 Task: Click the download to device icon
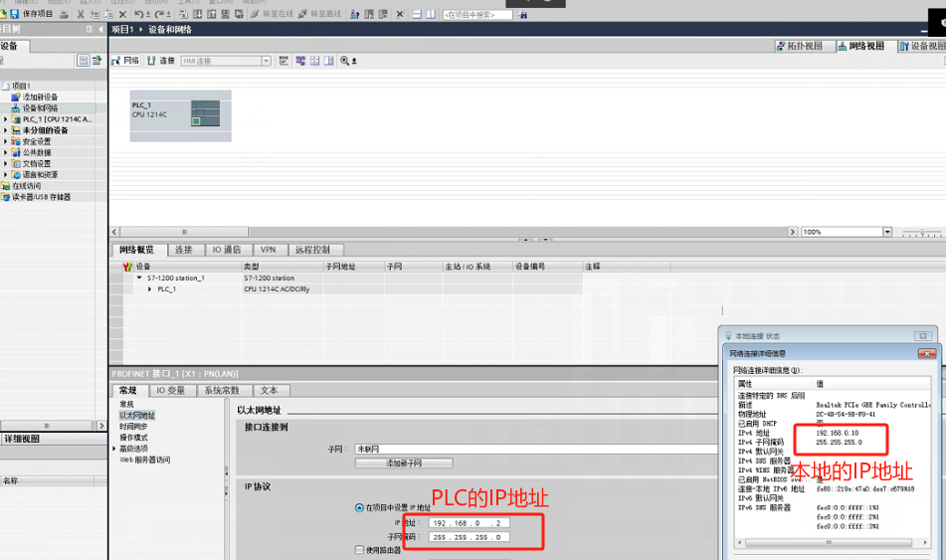point(197,14)
